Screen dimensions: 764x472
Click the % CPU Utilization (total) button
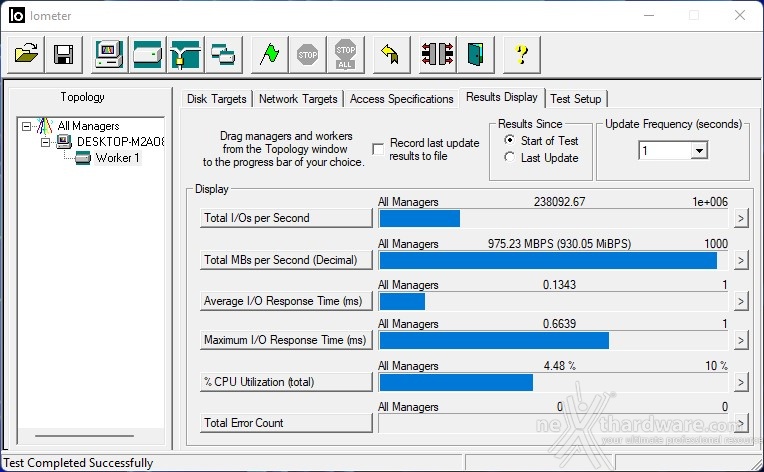click(x=286, y=382)
